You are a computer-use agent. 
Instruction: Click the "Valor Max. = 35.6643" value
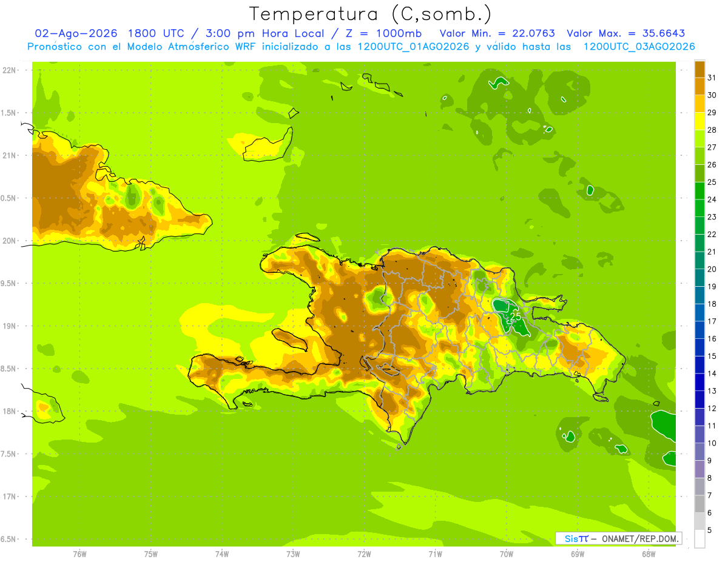click(x=626, y=33)
